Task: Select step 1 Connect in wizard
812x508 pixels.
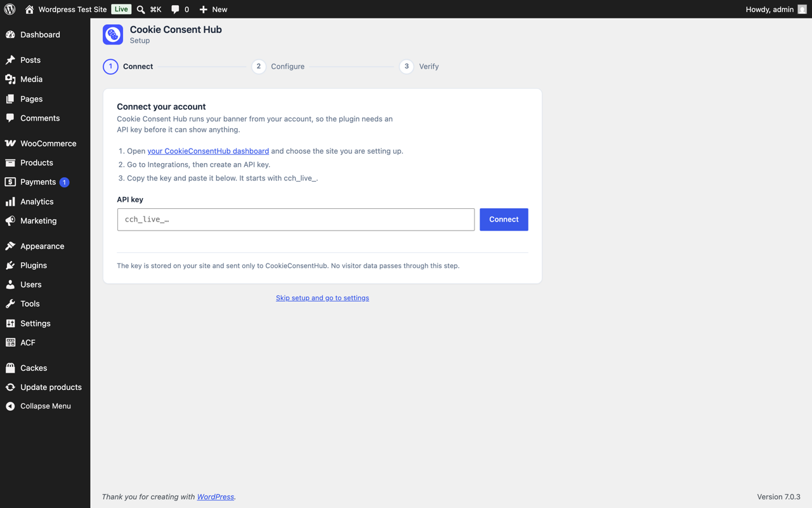Action: click(x=128, y=66)
